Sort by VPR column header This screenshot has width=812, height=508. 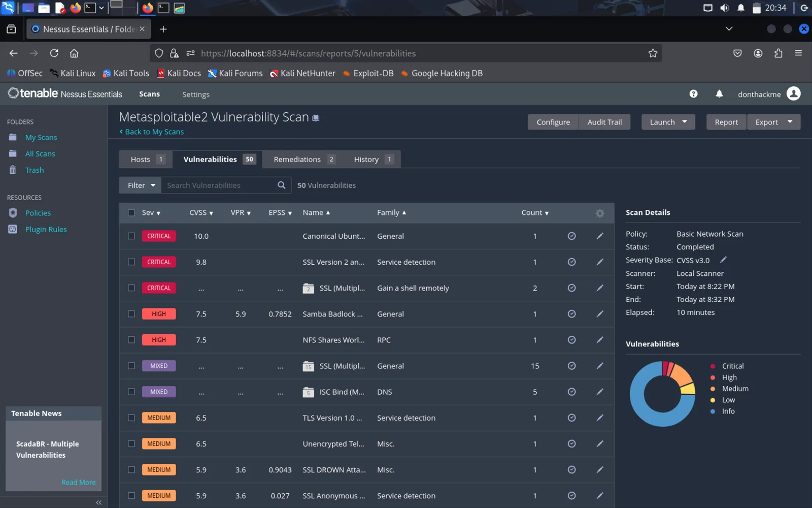(241, 213)
